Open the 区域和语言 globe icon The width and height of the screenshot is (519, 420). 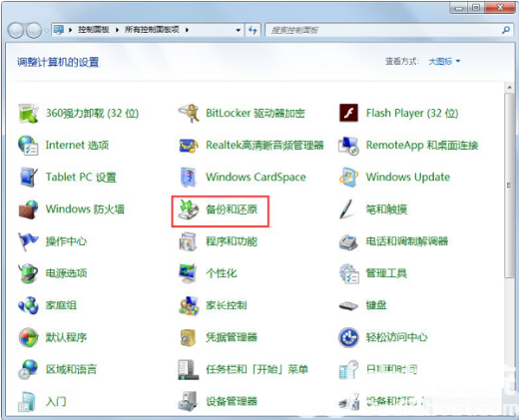click(x=28, y=369)
